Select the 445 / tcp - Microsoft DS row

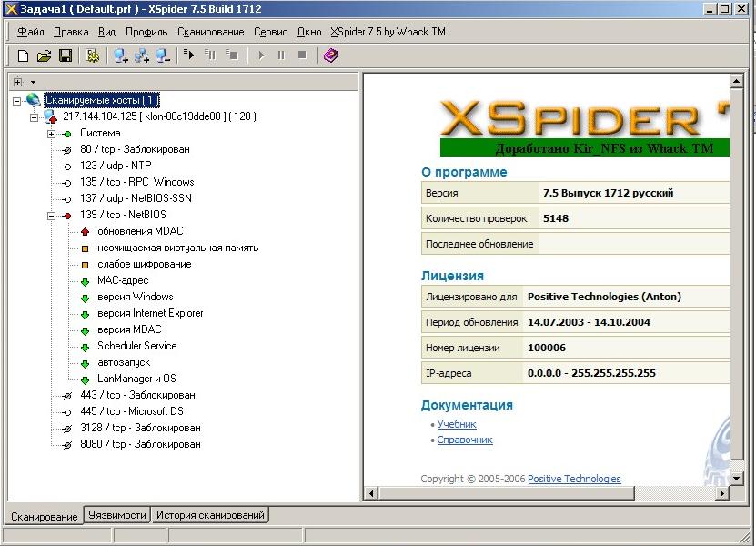(x=132, y=411)
